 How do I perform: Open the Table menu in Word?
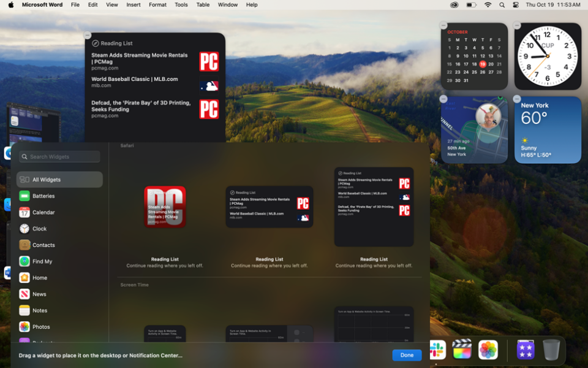203,4
